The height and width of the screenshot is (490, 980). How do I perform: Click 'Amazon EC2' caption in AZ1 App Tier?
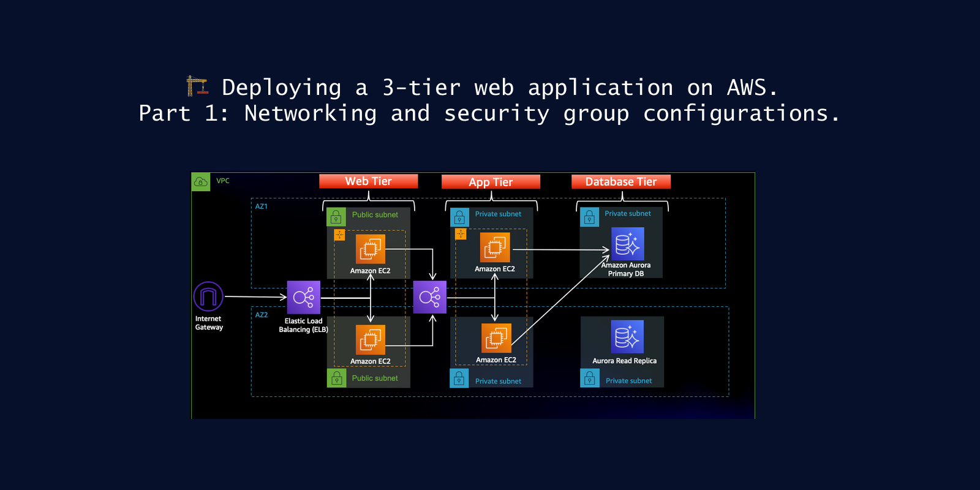coord(494,269)
